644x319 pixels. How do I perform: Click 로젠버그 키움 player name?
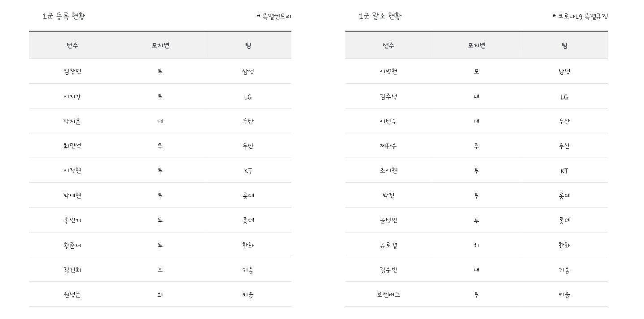(388, 295)
